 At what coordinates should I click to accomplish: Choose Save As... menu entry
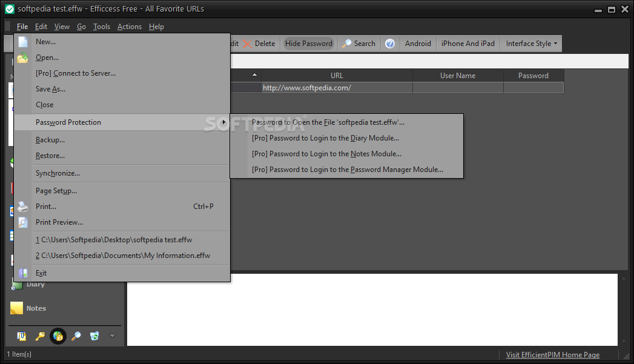click(122, 90)
